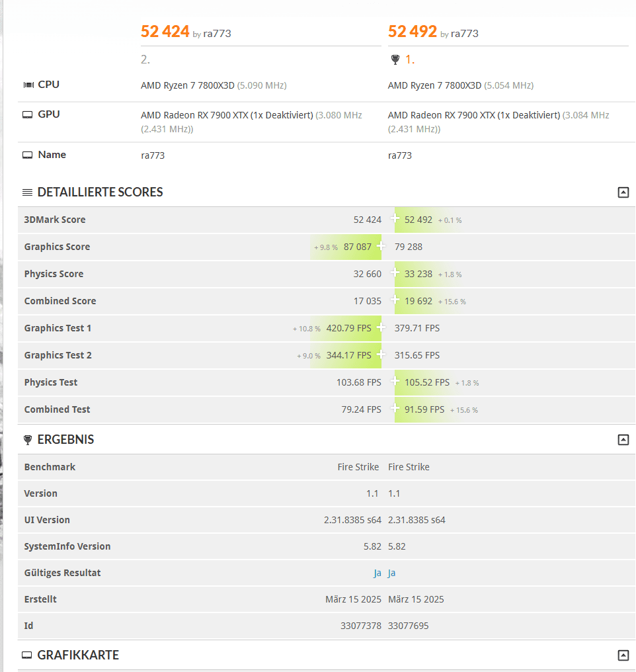The width and height of the screenshot is (636, 672).
Task: Open the 52 492 score result
Action: coord(413,32)
